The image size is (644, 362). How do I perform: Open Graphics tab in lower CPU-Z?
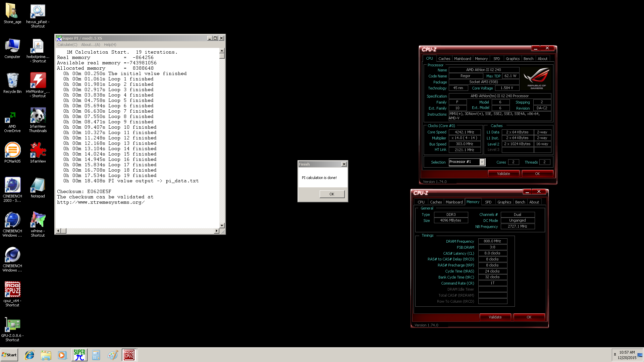click(504, 202)
